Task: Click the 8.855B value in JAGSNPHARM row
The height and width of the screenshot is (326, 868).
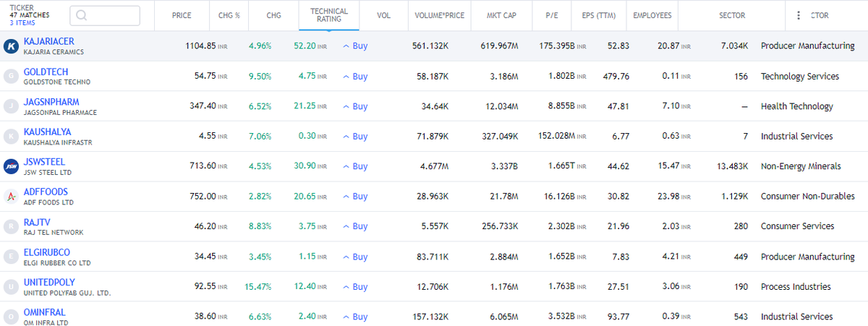Action: (x=561, y=106)
